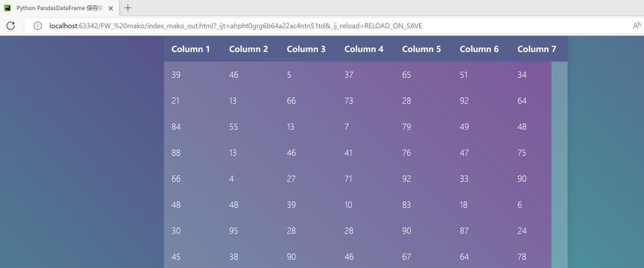Select cell value 84
This screenshot has width=644, height=268.
[176, 127]
